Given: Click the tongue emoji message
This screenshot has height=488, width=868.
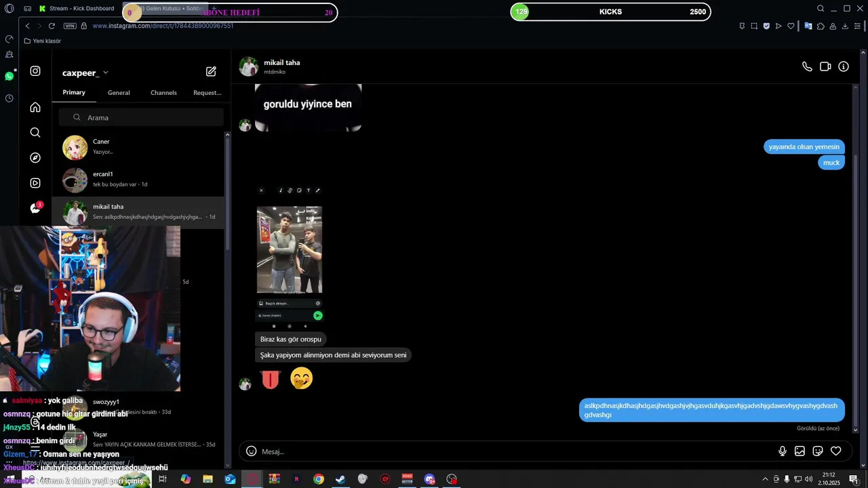Looking at the screenshot, I should tap(271, 379).
